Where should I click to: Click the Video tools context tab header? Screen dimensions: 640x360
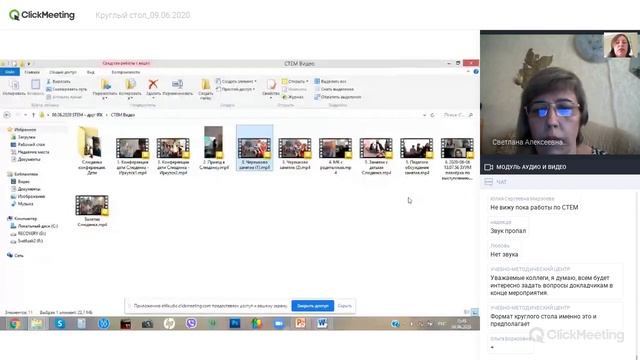pos(126,63)
